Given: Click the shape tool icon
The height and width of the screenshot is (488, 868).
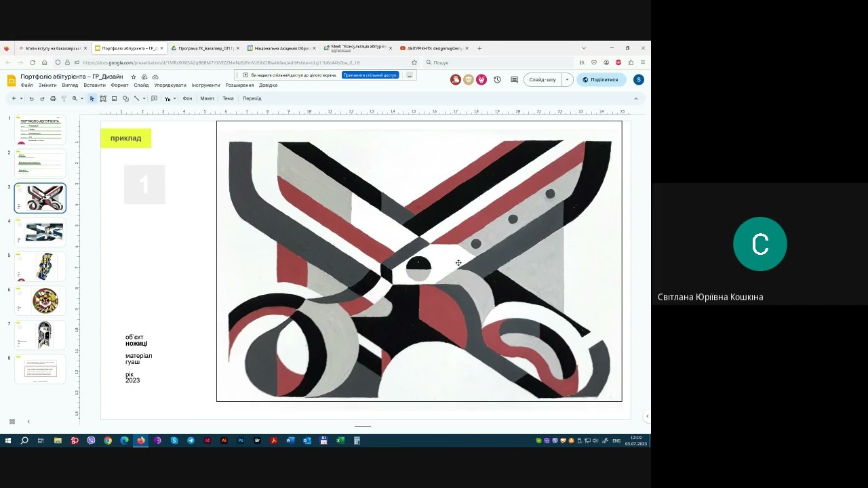Looking at the screenshot, I should click(125, 98).
